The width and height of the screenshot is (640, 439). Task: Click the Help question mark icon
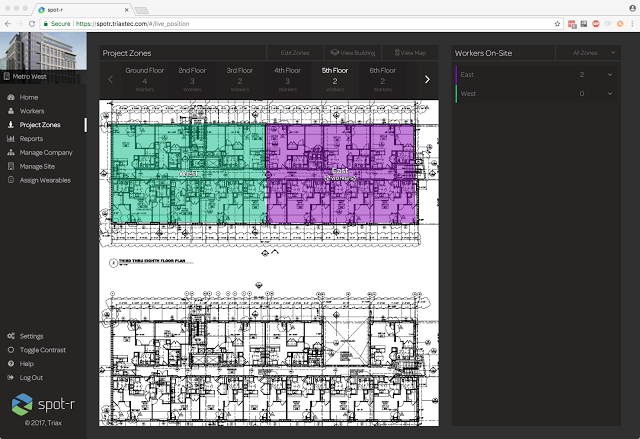click(x=11, y=364)
